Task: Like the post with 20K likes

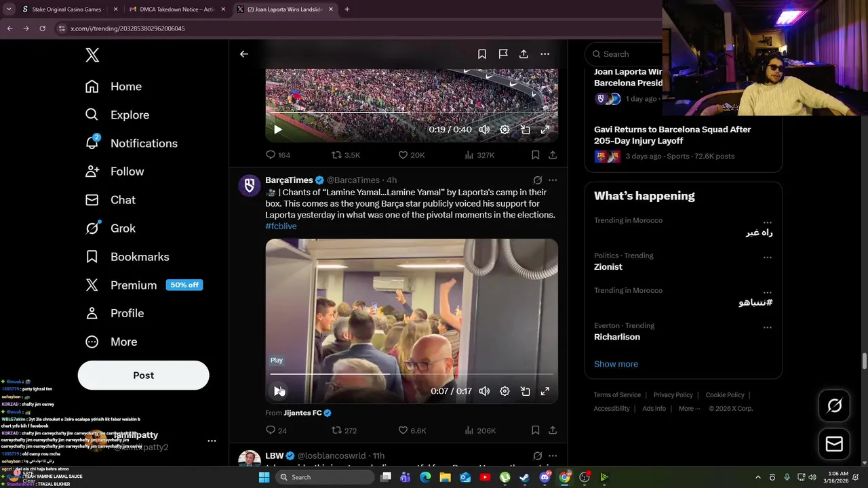Action: coord(411,155)
